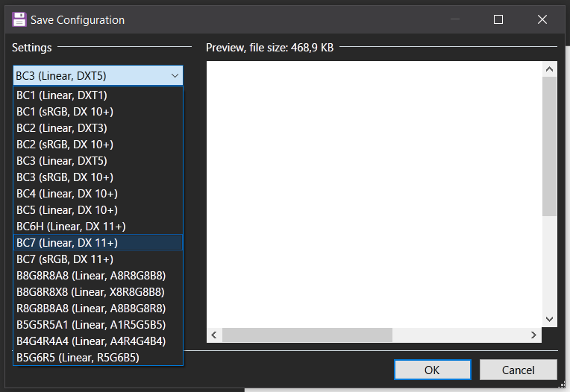
Task: Click preview scroll right arrow
Action: 533,335
